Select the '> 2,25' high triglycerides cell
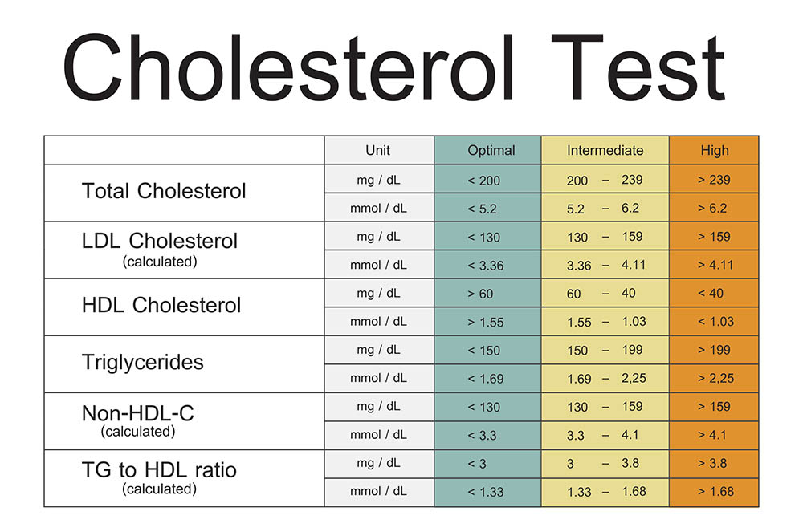Viewport: 803px width, 532px height. (x=714, y=378)
